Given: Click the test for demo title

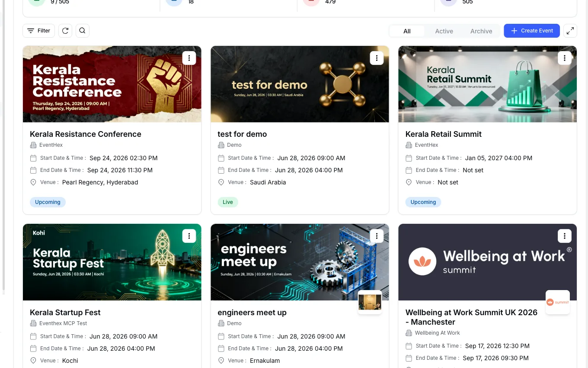Looking at the screenshot, I should coord(242,134).
